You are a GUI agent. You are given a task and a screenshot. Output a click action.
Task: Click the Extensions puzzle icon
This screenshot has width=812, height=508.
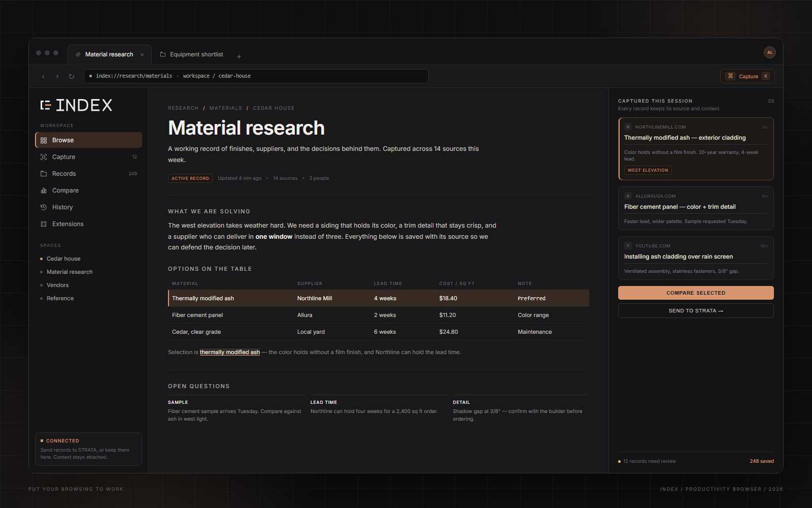44,224
